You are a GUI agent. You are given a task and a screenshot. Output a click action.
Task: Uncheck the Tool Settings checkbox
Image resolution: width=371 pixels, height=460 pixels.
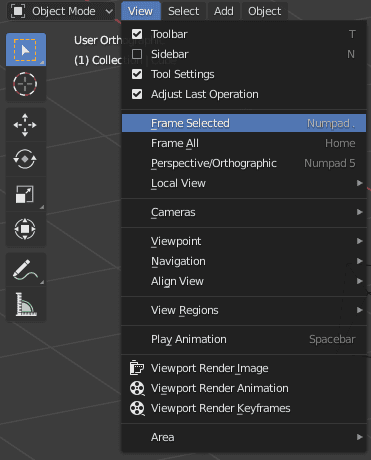(137, 74)
